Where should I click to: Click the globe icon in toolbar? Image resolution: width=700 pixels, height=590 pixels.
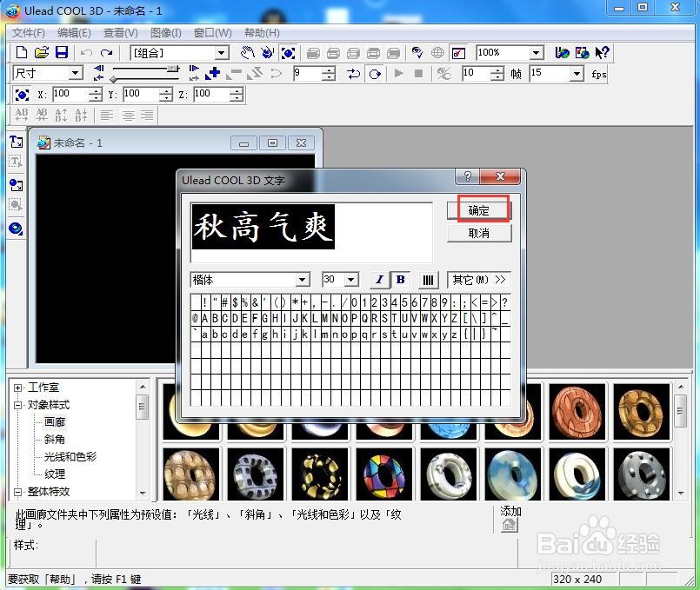(x=437, y=53)
